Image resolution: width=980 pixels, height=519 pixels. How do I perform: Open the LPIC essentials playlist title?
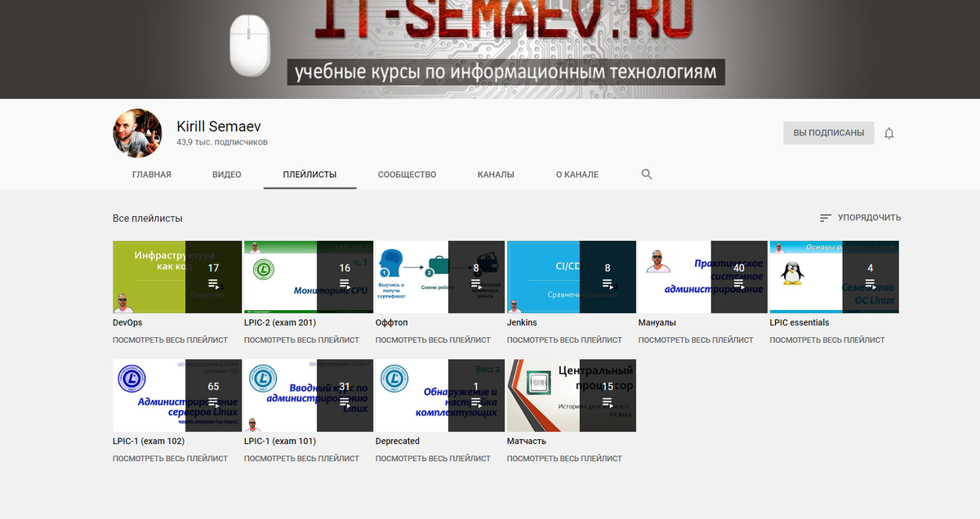click(x=800, y=322)
